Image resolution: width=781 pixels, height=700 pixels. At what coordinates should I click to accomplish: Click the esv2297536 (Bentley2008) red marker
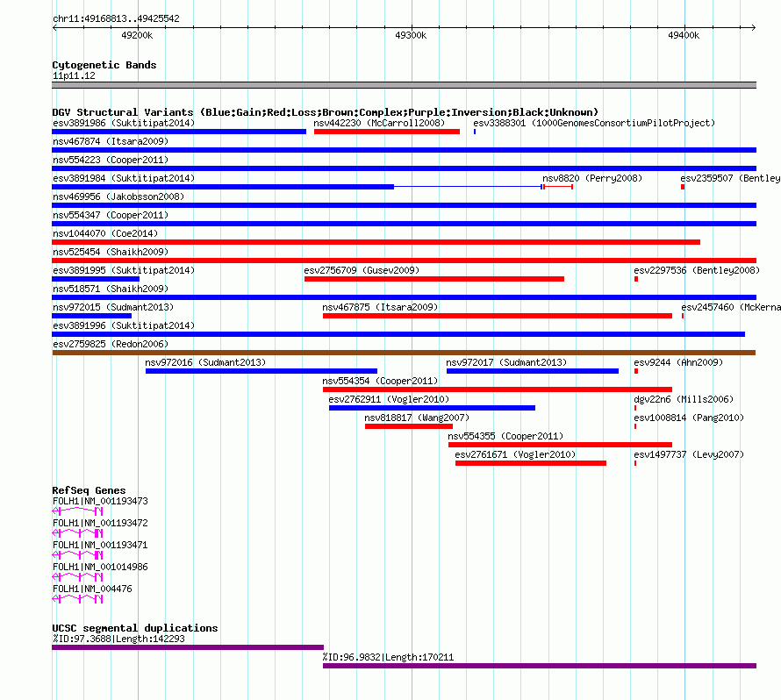636,279
